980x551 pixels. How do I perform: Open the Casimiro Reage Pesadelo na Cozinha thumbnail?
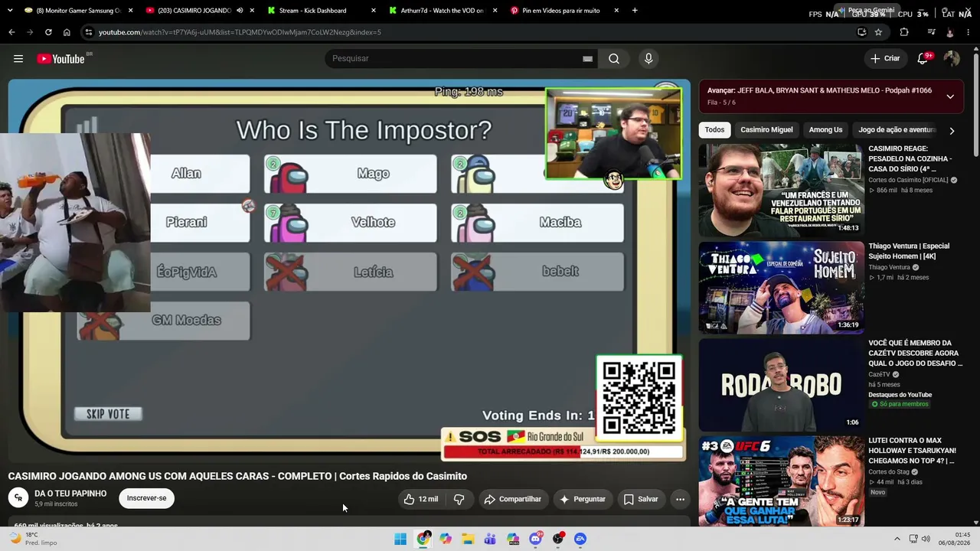click(x=781, y=191)
